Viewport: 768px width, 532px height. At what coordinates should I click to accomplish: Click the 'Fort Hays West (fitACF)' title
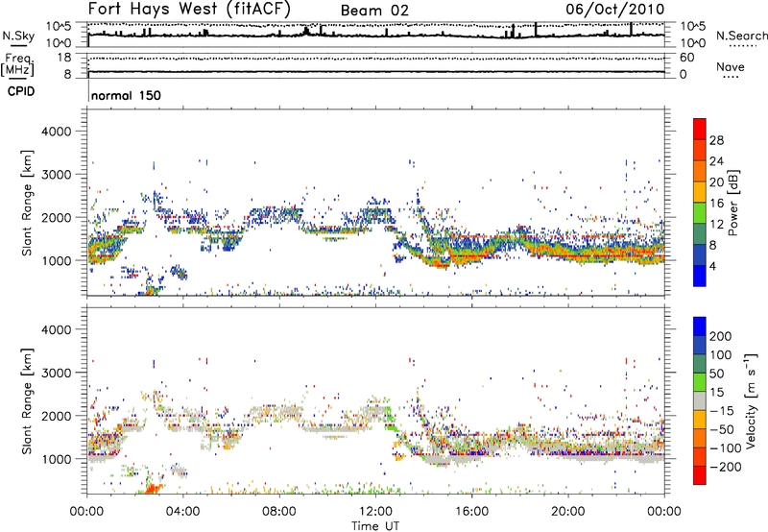189,9
